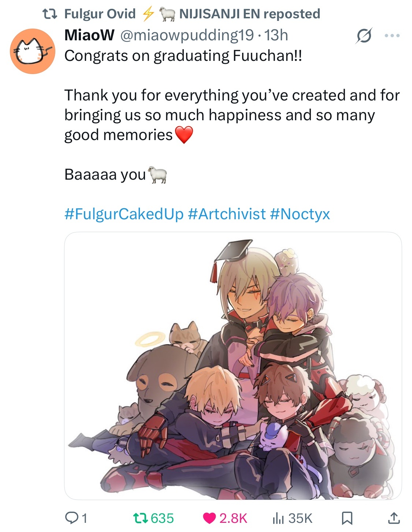Click the repost indicator arrows beside Fulgur Ovid
Image resolution: width=412 pixels, height=532 pixels.
pos(50,14)
